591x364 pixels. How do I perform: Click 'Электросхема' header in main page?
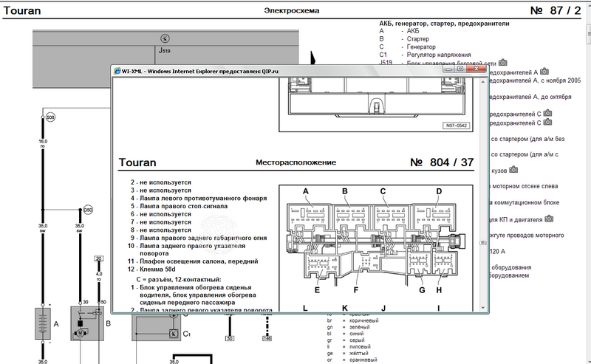292,10
